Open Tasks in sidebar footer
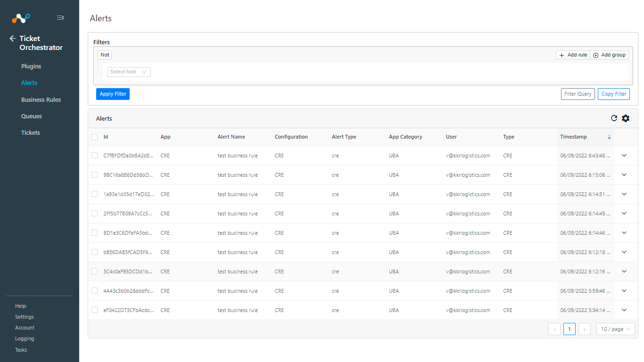 pyautogui.click(x=21, y=350)
